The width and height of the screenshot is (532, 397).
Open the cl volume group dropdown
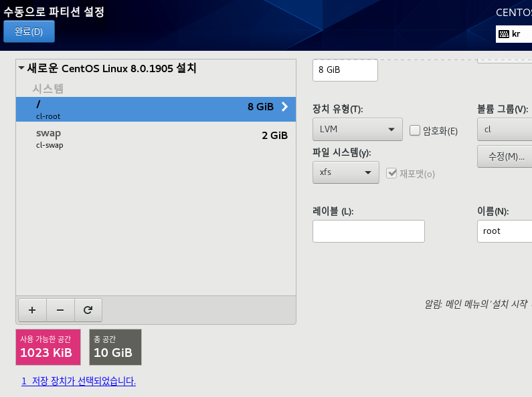coord(505,130)
